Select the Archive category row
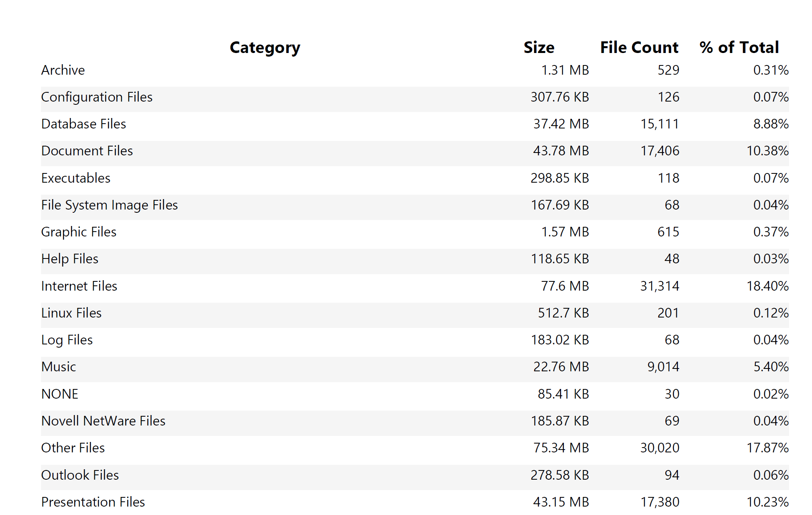Image resolution: width=812 pixels, height=515 pixels. pos(63,70)
